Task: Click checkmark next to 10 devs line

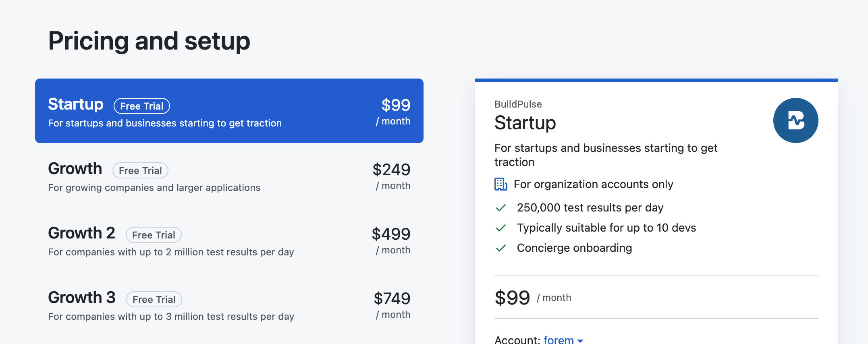Action: [x=500, y=228]
